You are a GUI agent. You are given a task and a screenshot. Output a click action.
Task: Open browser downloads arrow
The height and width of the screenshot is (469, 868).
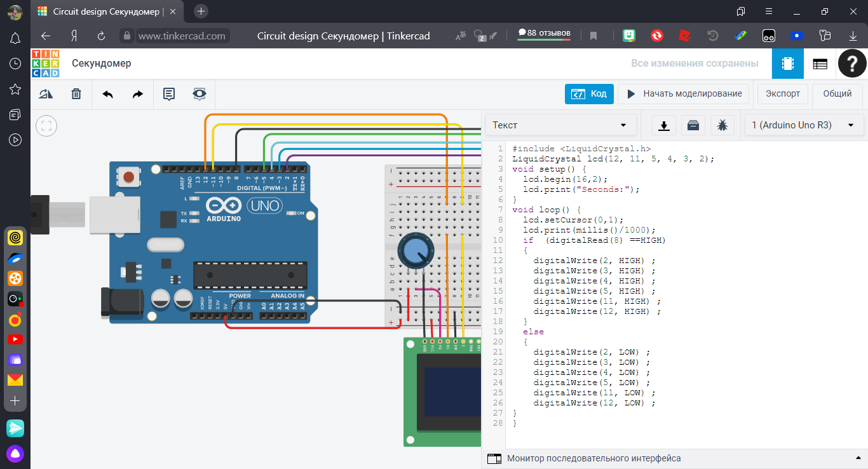[853, 36]
